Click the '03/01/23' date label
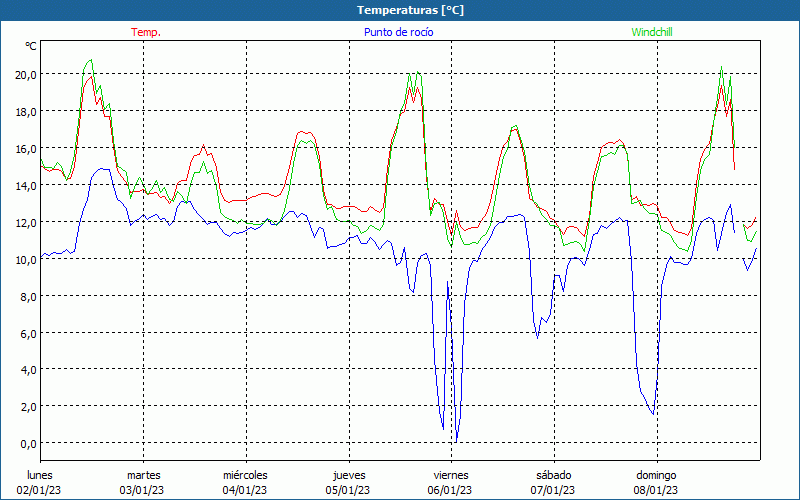Viewport: 800px width, 500px height. pyautogui.click(x=142, y=490)
